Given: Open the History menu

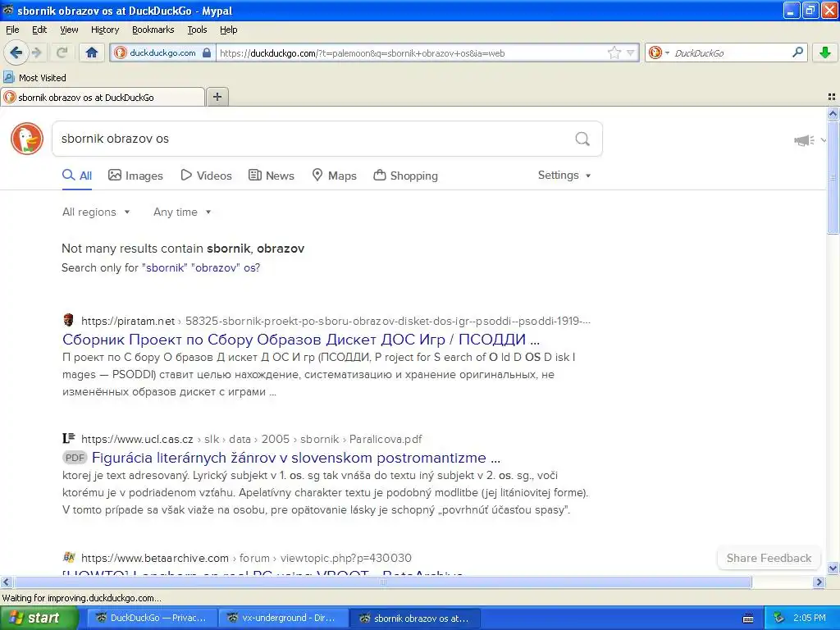Looking at the screenshot, I should (x=104, y=30).
